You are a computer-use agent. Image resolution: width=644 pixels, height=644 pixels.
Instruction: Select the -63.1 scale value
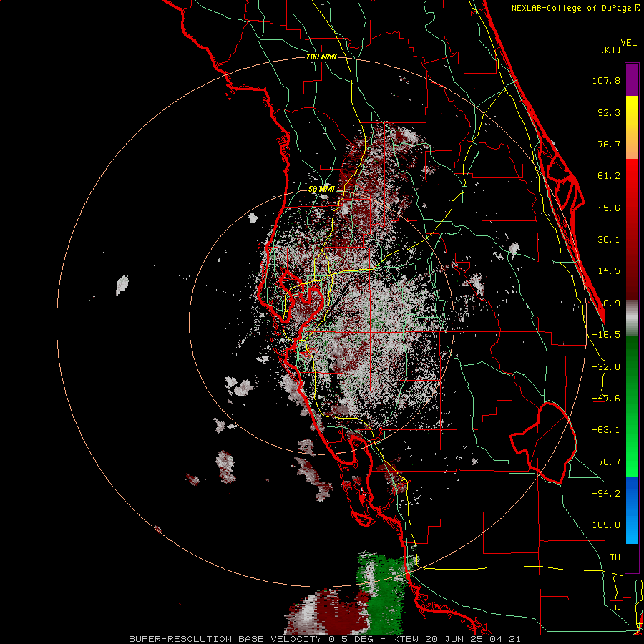point(606,430)
